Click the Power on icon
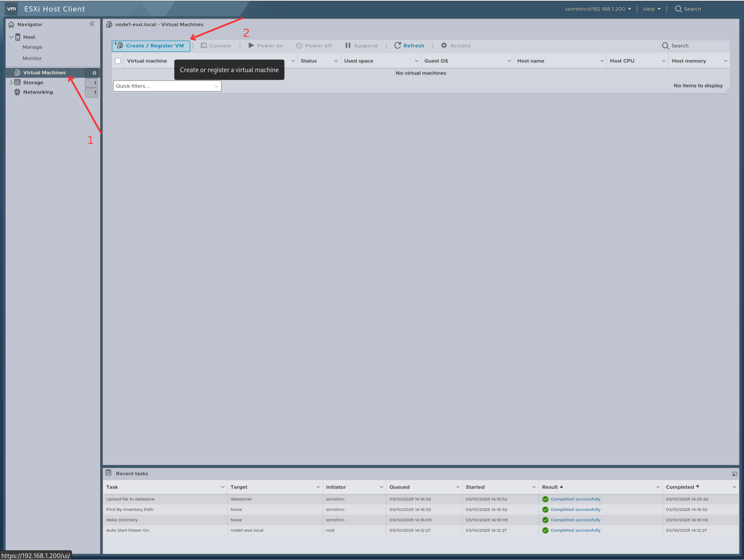The width and height of the screenshot is (744, 560). 251,45
